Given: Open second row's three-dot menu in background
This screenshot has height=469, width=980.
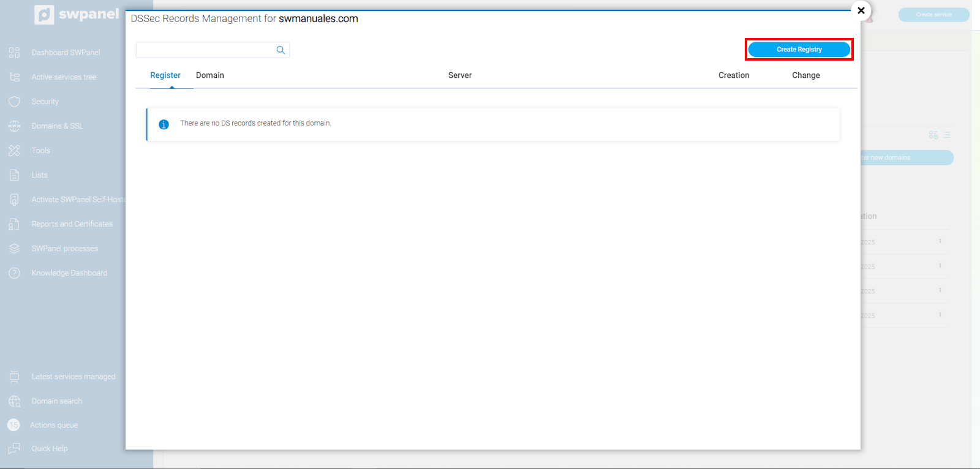Looking at the screenshot, I should 940,266.
